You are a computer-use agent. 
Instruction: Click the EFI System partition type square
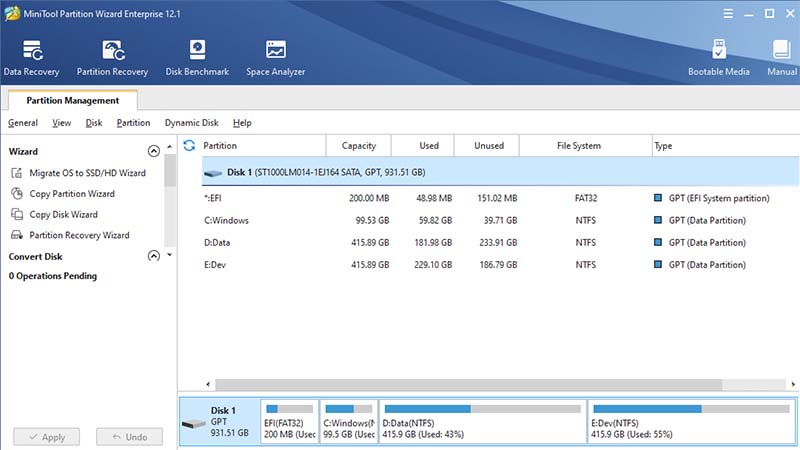658,198
